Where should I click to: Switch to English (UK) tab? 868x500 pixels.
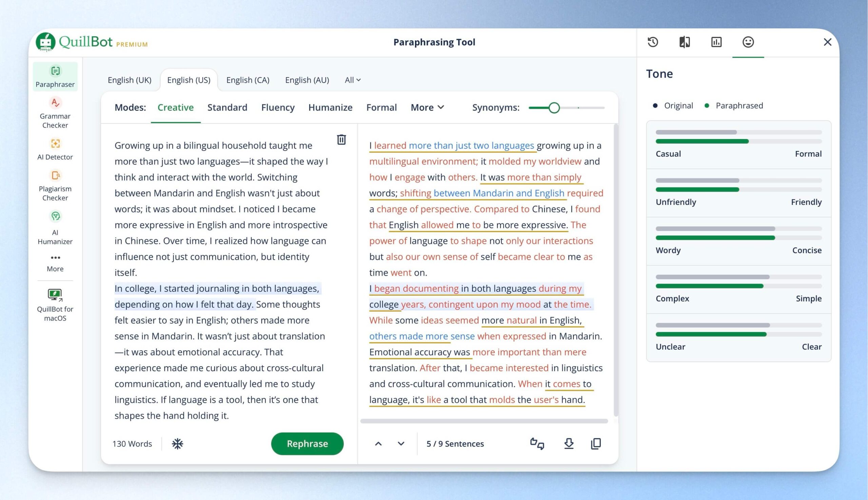[x=130, y=80]
